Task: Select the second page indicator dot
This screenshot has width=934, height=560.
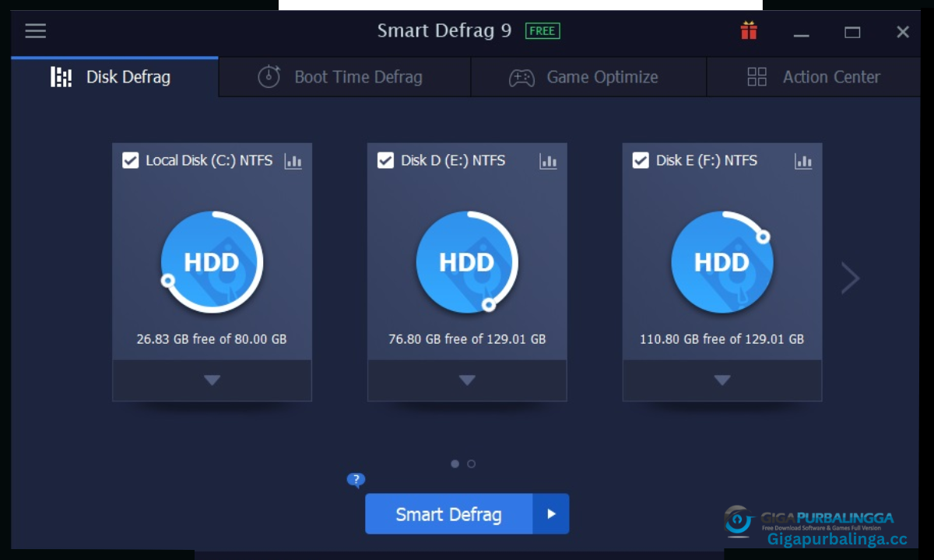Action: [471, 464]
